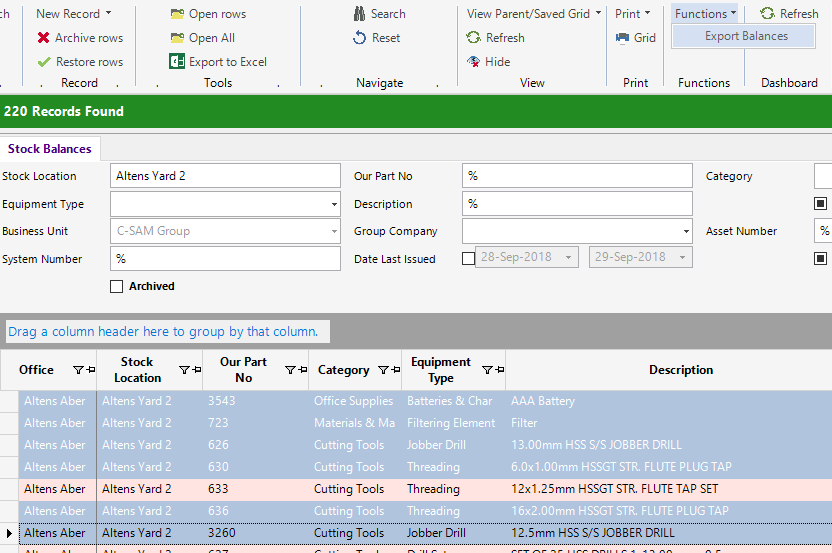The image size is (832, 553).
Task: Toggle the Archived checkbox
Action: (117, 287)
